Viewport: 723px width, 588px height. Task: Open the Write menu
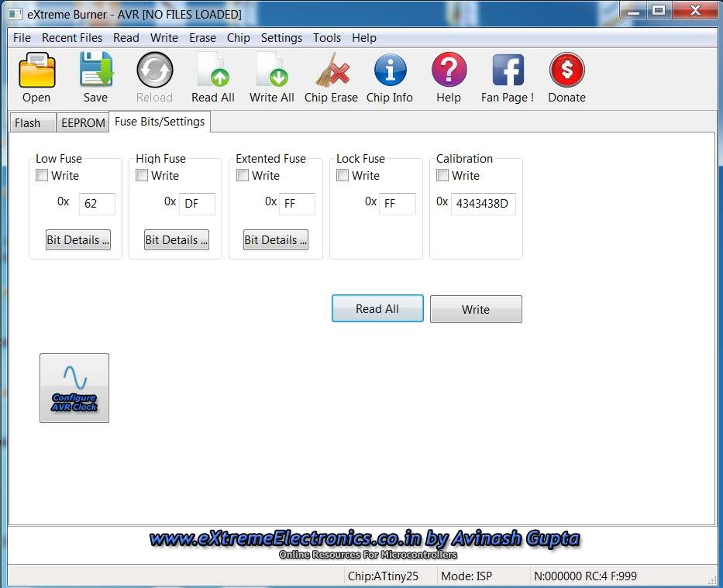(164, 38)
